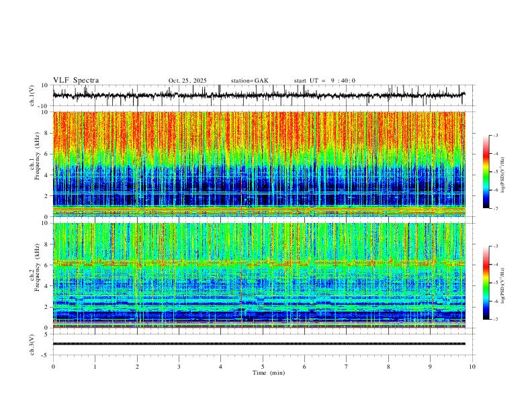This screenshot has width=532, height=411.
Task: Click the ch.1 voltage waveform trace
Action: click(259, 95)
